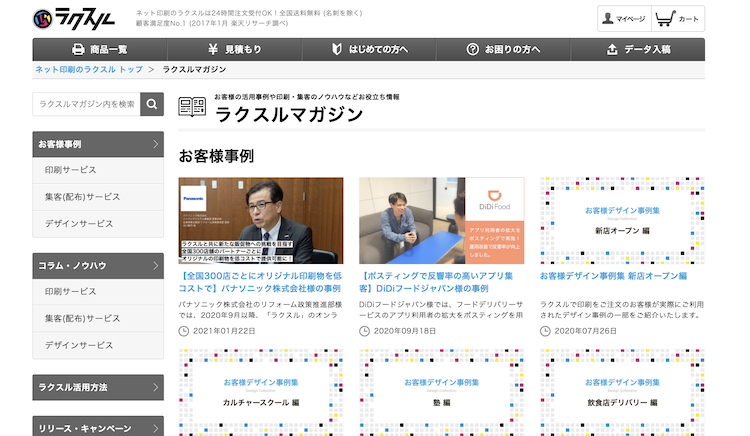Open the パナソニック株式会社様の事例 article link
Image resolution: width=750 pixels, height=436 pixels.
pyautogui.click(x=260, y=282)
